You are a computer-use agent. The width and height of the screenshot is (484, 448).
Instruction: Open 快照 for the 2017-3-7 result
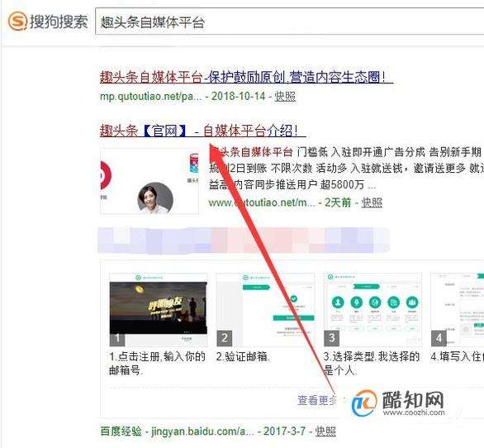325,431
